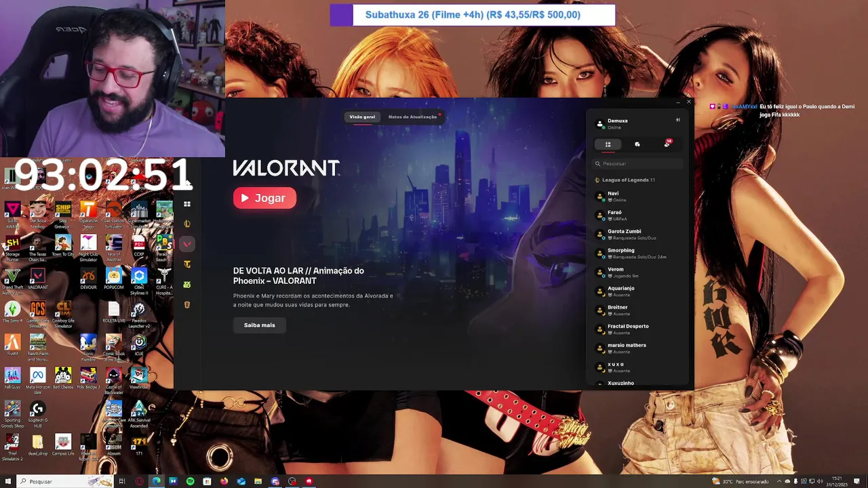Click taskbar Pesquisar search box
Viewport: 868px width, 488px height.
click(x=64, y=481)
